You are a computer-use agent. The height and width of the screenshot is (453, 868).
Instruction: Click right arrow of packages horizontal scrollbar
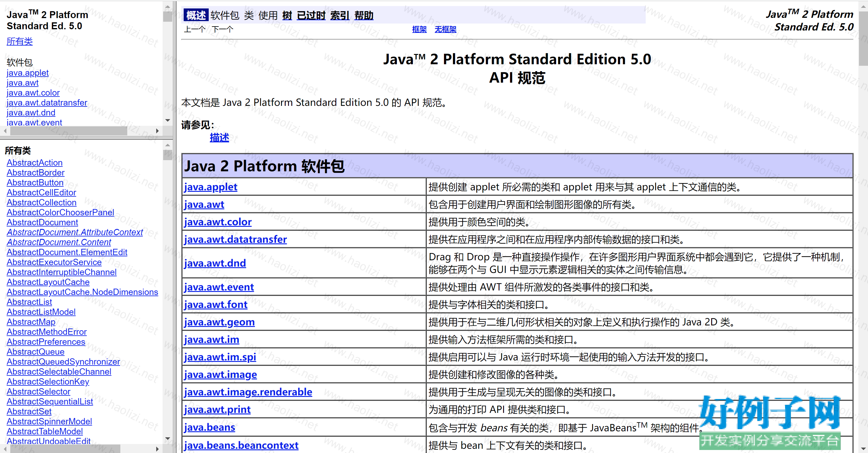[157, 131]
